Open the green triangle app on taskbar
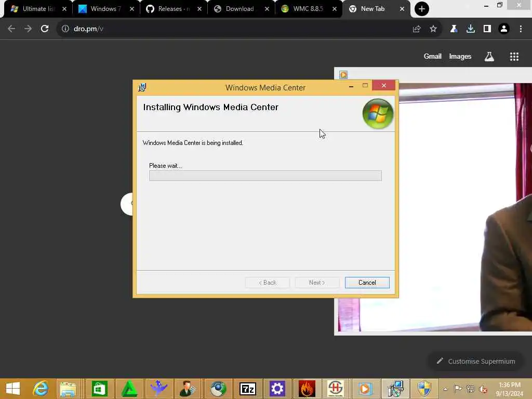 (x=129, y=389)
